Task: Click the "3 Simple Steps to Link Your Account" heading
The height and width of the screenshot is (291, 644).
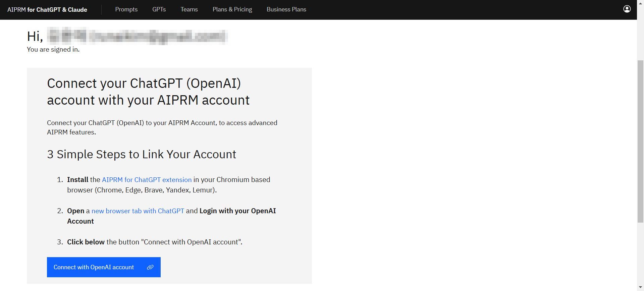Action: 142,154
